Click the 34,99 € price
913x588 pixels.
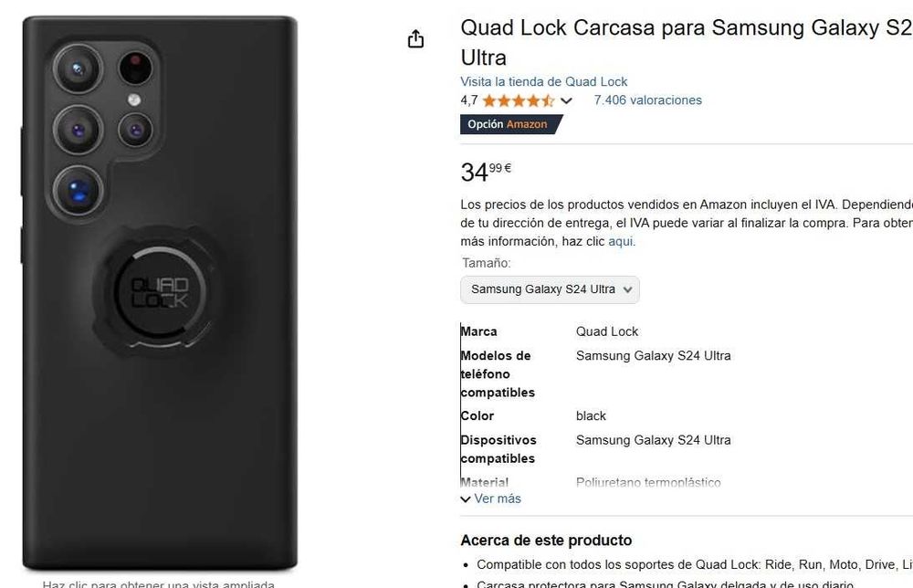tap(486, 172)
